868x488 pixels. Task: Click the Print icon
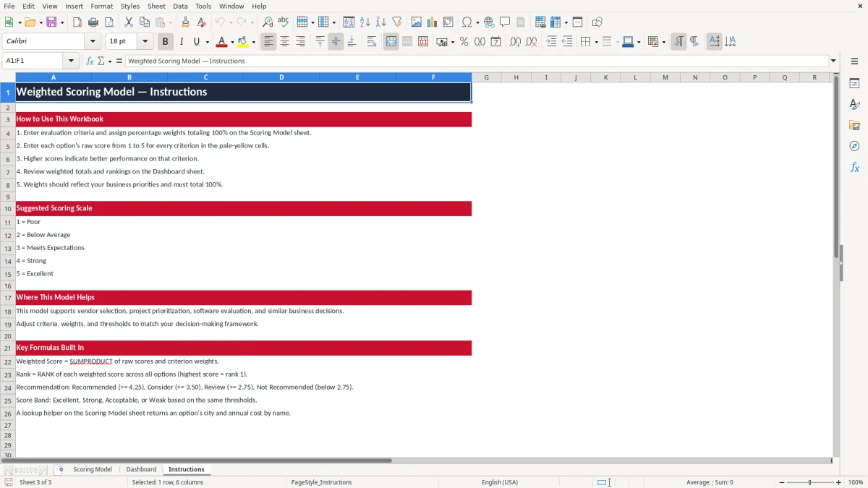click(93, 22)
